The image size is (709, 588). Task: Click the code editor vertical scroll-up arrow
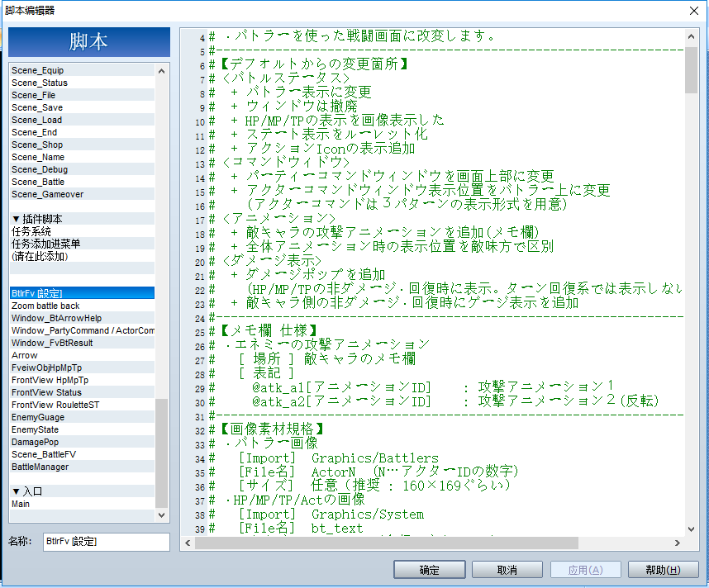coord(691,36)
